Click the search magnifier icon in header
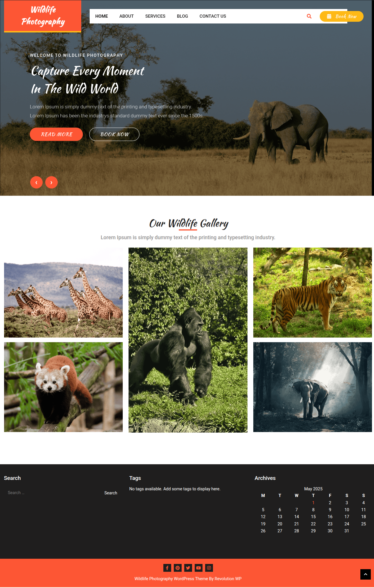Viewport: 374px width, 588px height. [309, 16]
